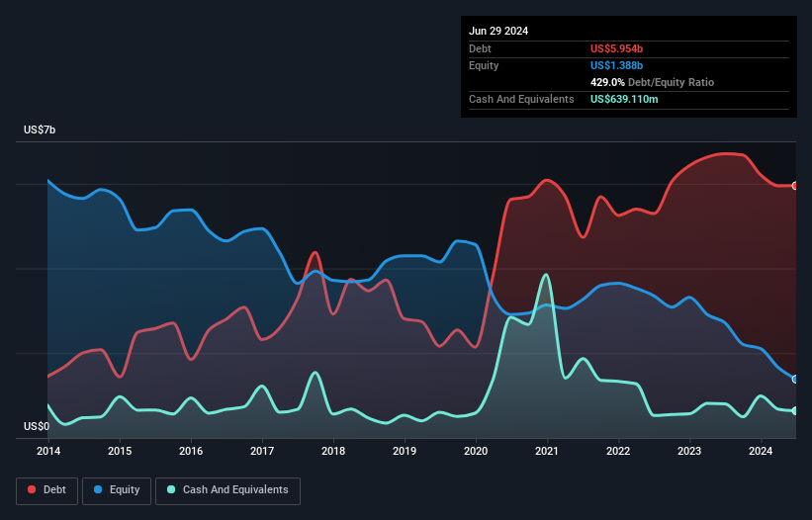This screenshot has width=812, height=520.
Task: Click the 2017 x-axis label
Action: click(x=262, y=451)
